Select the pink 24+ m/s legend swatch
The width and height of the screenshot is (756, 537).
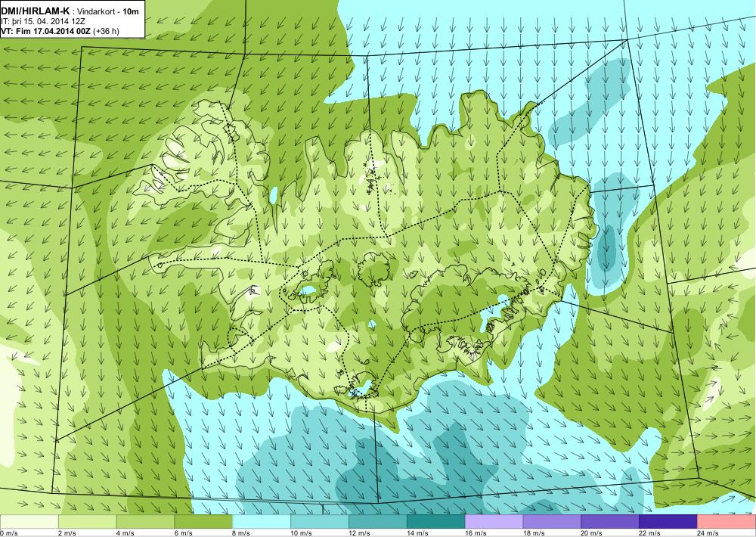click(x=727, y=522)
